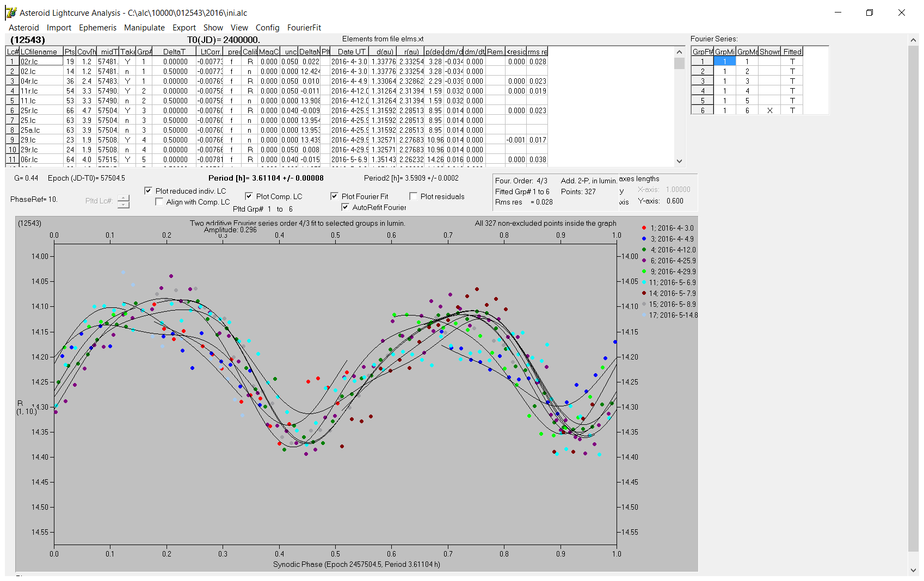The width and height of the screenshot is (924, 581).
Task: Click the PhaseRef= 10. label
Action: (x=34, y=200)
